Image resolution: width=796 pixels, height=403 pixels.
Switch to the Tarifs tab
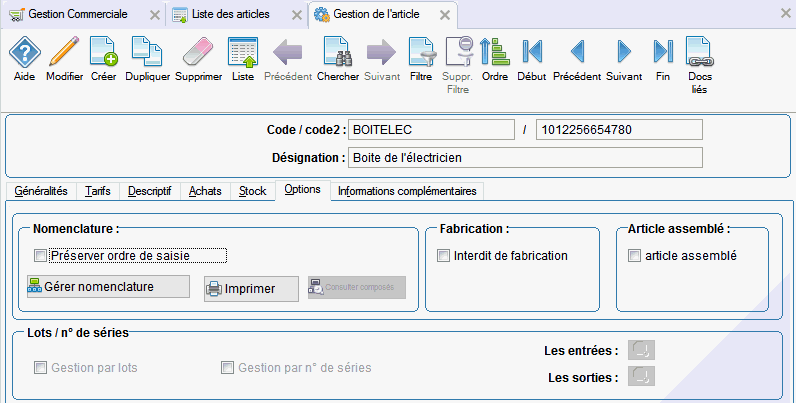[98, 191]
